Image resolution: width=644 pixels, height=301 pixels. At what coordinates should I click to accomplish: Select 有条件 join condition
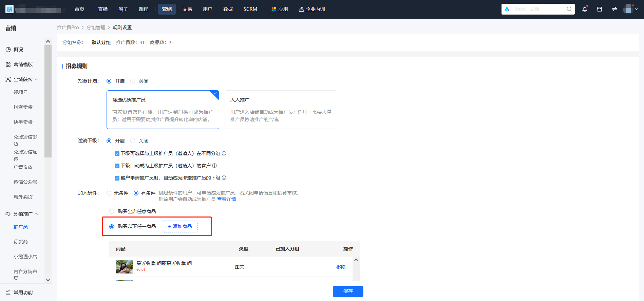pyautogui.click(x=136, y=193)
